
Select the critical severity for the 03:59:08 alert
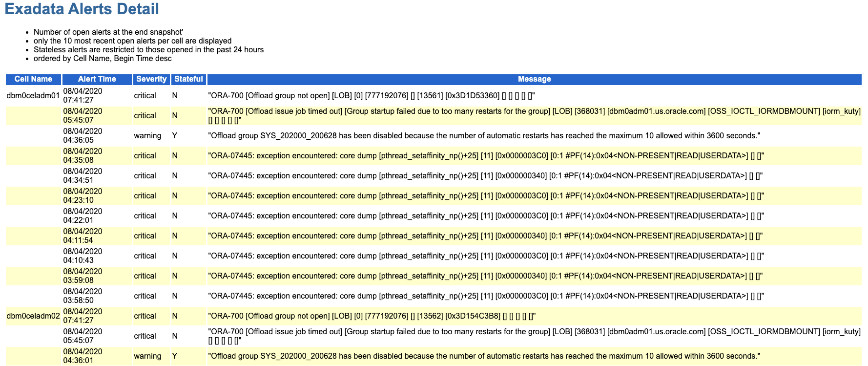[145, 276]
